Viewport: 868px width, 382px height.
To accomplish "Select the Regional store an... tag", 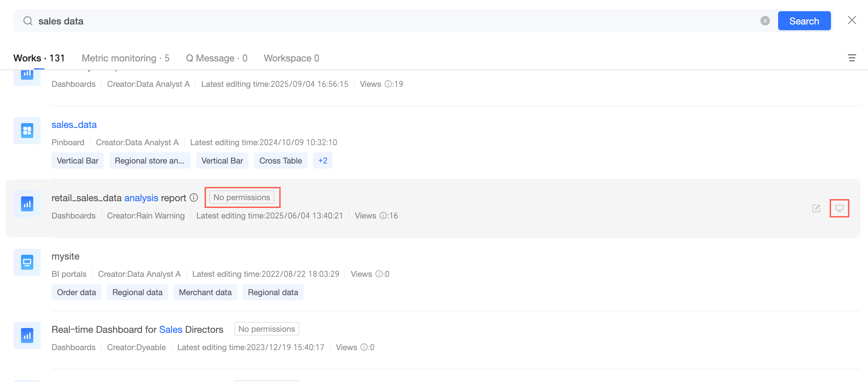I will [x=150, y=161].
